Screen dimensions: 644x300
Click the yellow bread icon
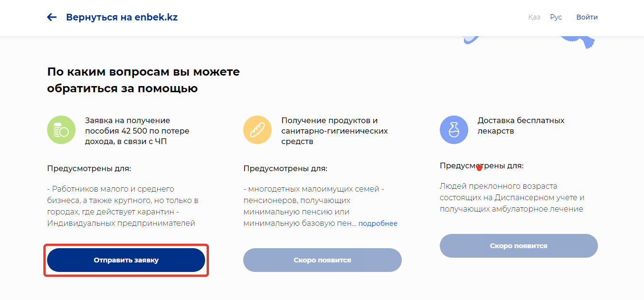click(257, 130)
